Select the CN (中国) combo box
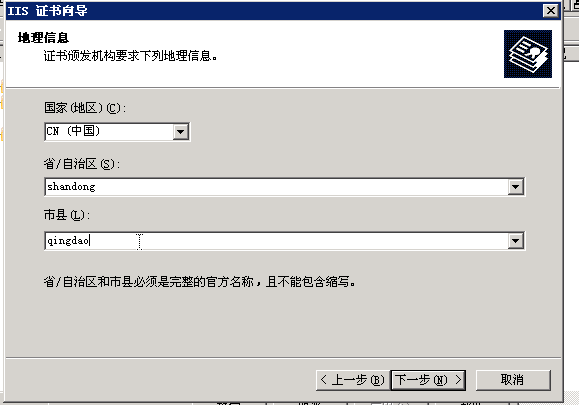This screenshot has width=579, height=405. pos(117,131)
